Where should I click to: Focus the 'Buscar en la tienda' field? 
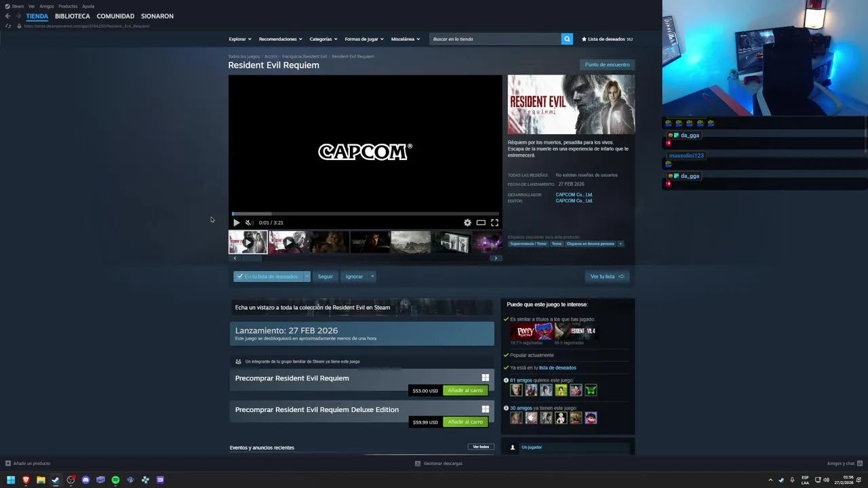pos(495,39)
